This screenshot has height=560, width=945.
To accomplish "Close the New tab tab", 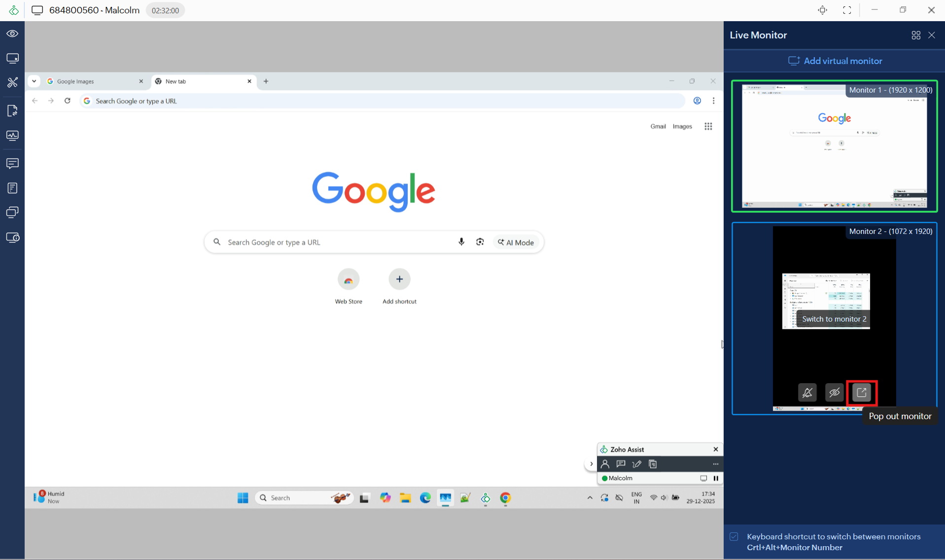I will [x=249, y=81].
